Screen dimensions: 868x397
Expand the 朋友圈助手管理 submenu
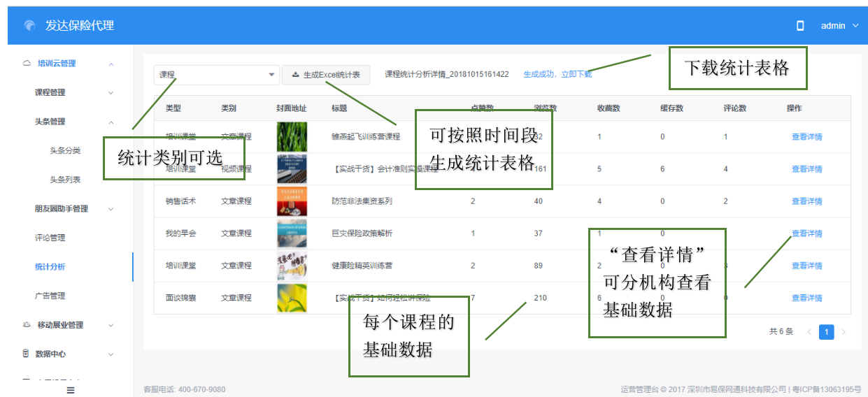click(x=111, y=209)
